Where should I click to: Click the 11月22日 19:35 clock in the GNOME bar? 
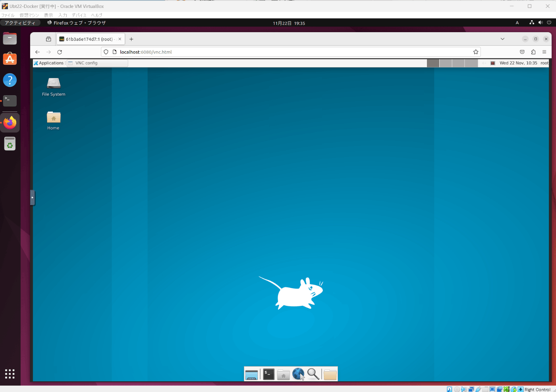[289, 23]
